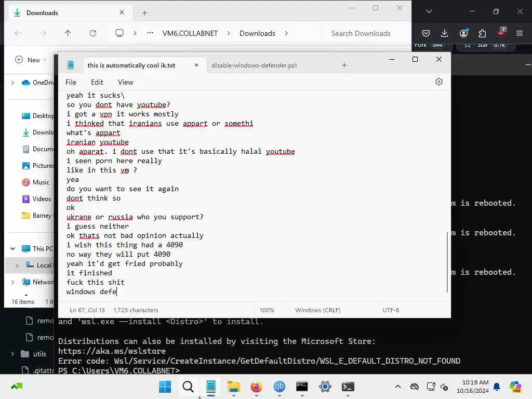Screen dimensions: 532x399
Task: Open Firefox extensions puzzle icon
Action: click(482, 33)
